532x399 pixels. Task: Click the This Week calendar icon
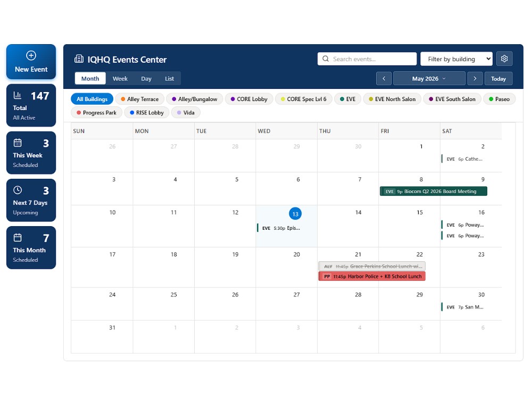[x=18, y=143]
